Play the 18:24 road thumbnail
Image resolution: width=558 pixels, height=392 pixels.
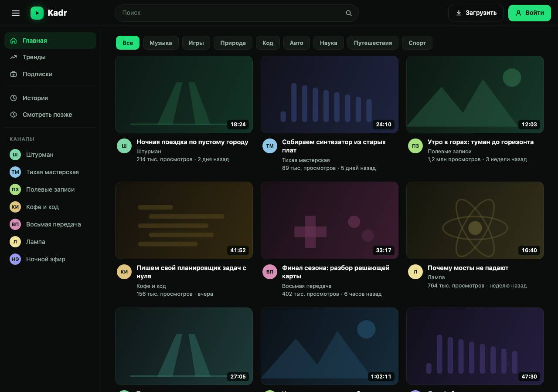click(x=184, y=95)
